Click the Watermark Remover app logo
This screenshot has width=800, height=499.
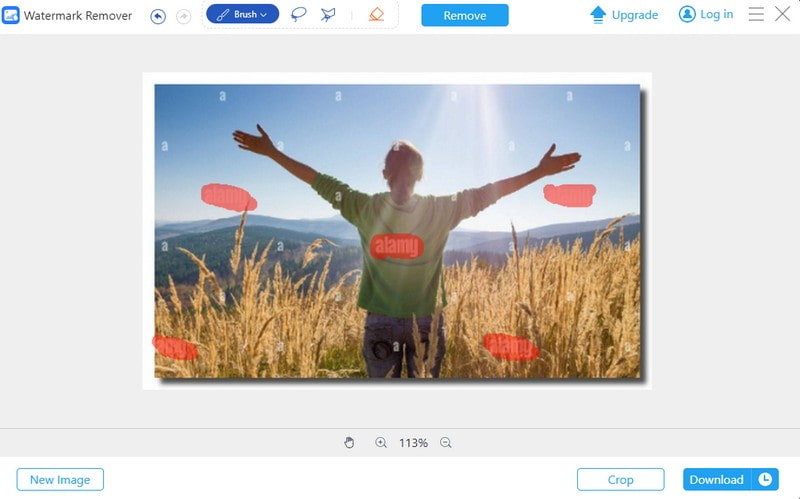pyautogui.click(x=11, y=15)
